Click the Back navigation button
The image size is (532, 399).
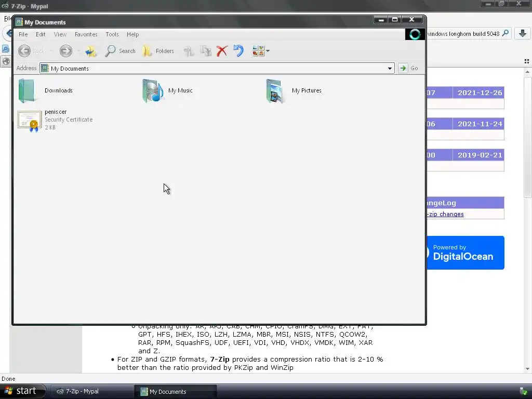pyautogui.click(x=32, y=51)
